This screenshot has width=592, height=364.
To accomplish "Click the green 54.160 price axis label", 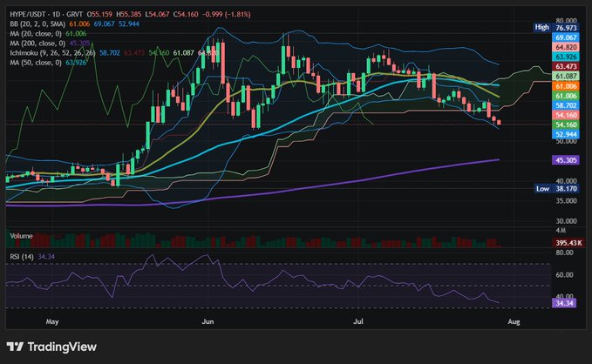I will 566,125.
